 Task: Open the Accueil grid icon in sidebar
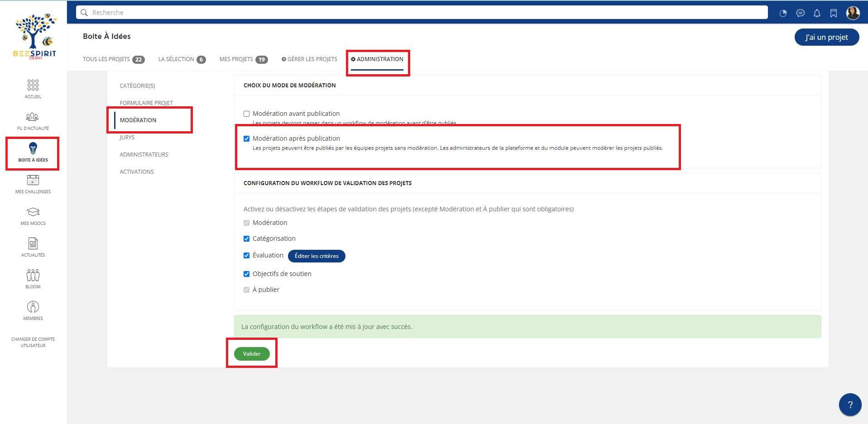pyautogui.click(x=33, y=85)
